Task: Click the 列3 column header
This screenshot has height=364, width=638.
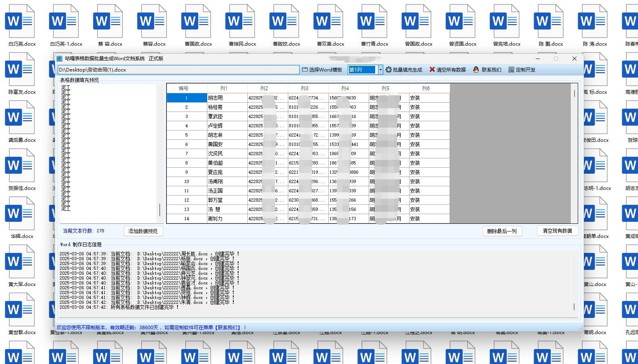Action: click(308, 88)
